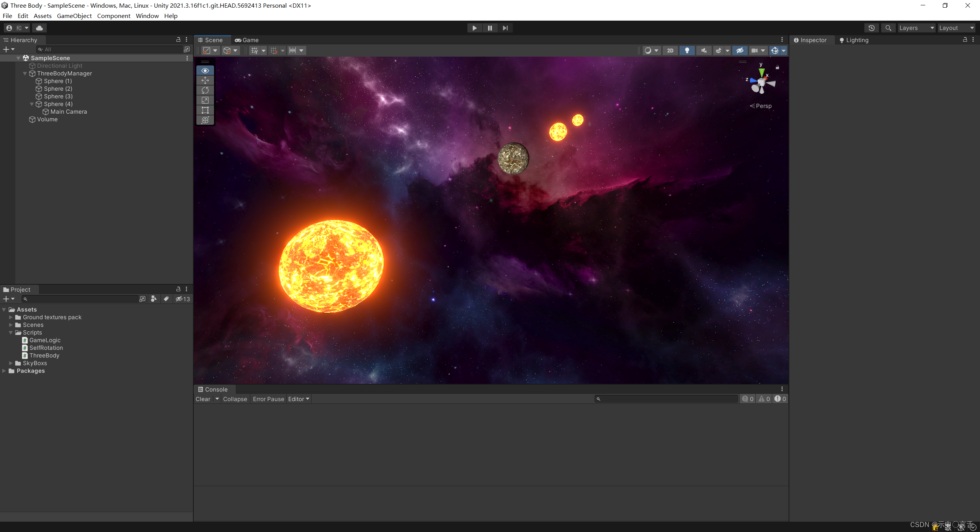Click the Play button
This screenshot has width=980, height=532.
pos(474,28)
